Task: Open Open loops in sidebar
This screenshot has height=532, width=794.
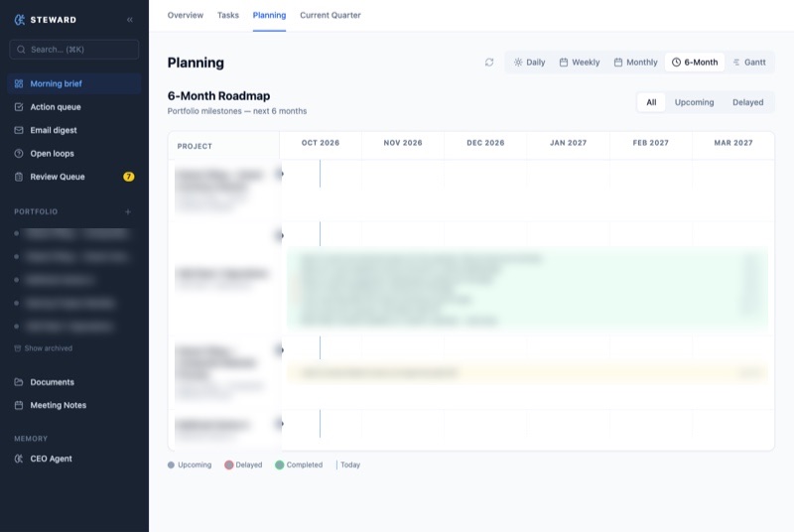Action: pos(73,154)
